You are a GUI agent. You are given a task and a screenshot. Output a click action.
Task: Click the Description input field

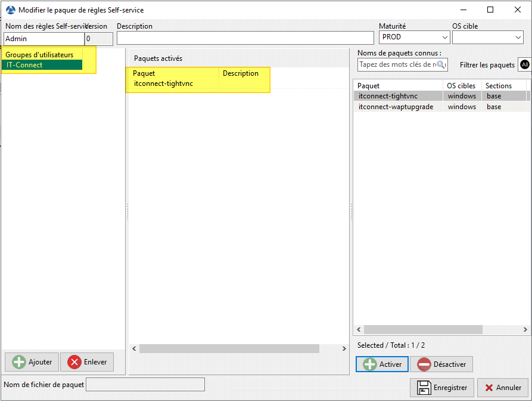(x=244, y=38)
